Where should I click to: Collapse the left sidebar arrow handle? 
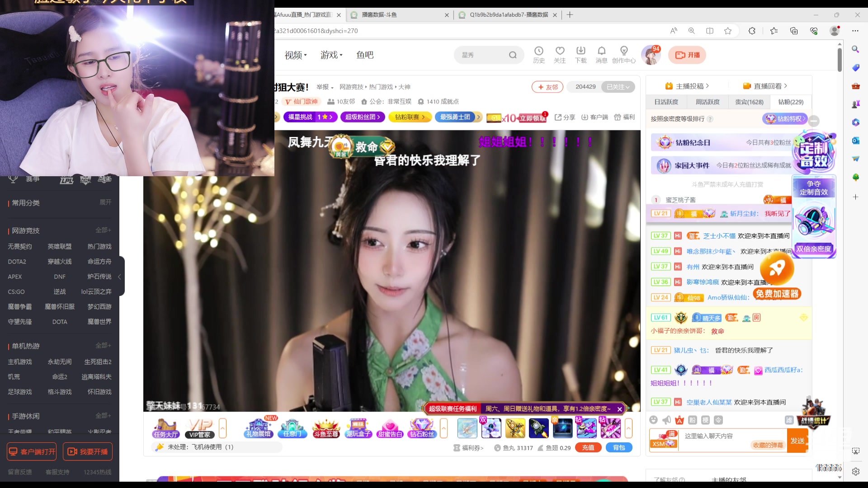(120, 277)
